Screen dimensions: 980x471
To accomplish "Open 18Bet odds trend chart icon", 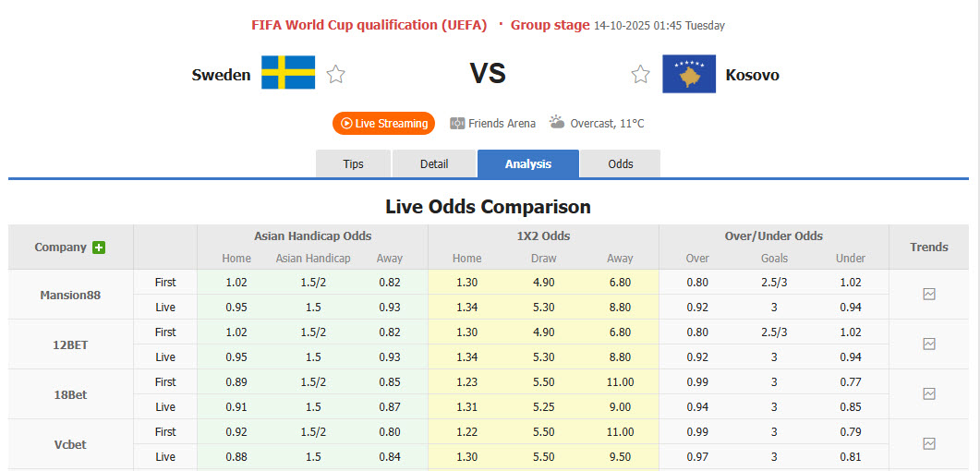I will coord(929,394).
